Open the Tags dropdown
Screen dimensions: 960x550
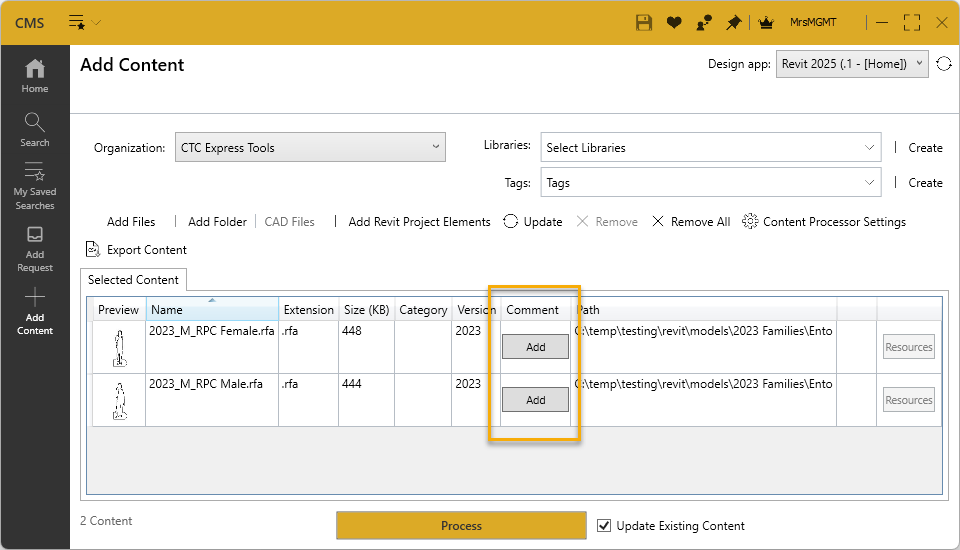pyautogui.click(x=710, y=183)
